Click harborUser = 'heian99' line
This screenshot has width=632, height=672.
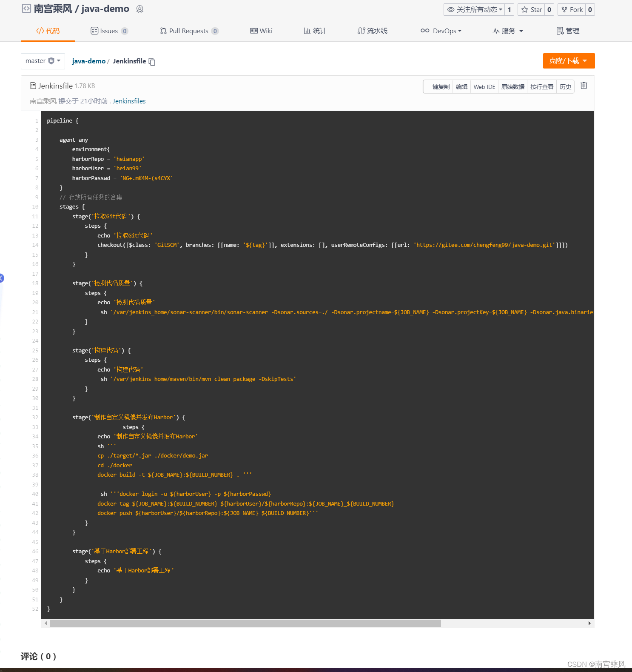click(107, 169)
